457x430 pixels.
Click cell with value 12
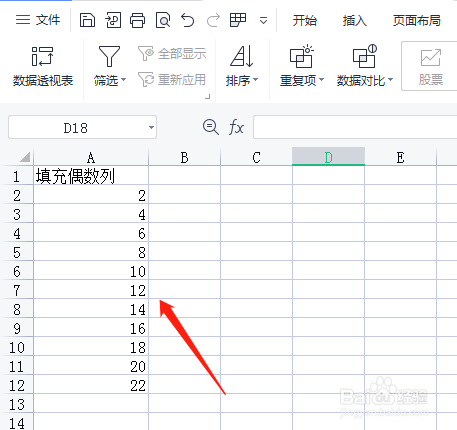tap(91, 290)
